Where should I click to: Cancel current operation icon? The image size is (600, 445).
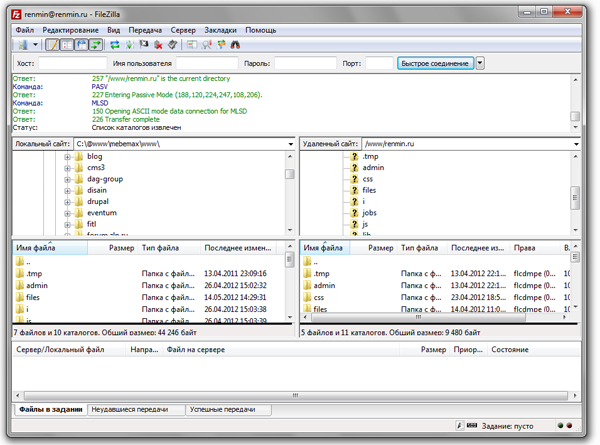144,45
